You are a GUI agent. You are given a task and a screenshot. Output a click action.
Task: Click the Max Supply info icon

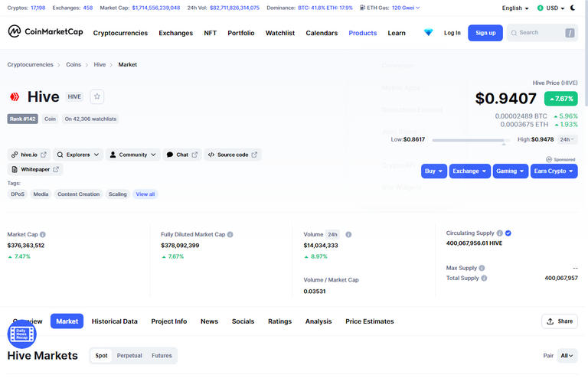(x=482, y=268)
